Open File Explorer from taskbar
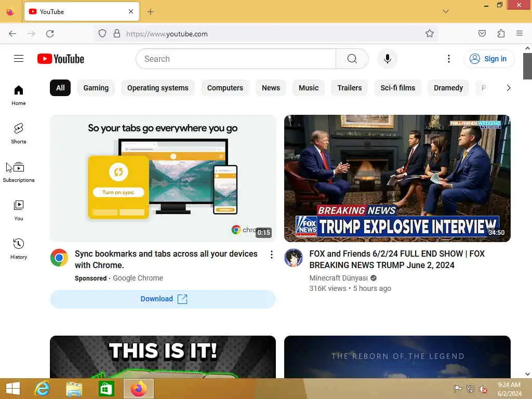The image size is (532, 399). pyautogui.click(x=74, y=389)
